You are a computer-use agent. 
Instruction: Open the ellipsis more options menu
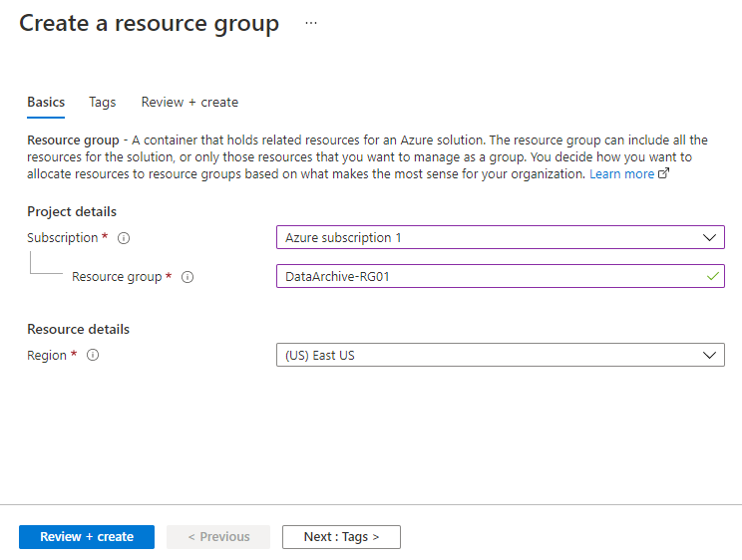coord(311,23)
